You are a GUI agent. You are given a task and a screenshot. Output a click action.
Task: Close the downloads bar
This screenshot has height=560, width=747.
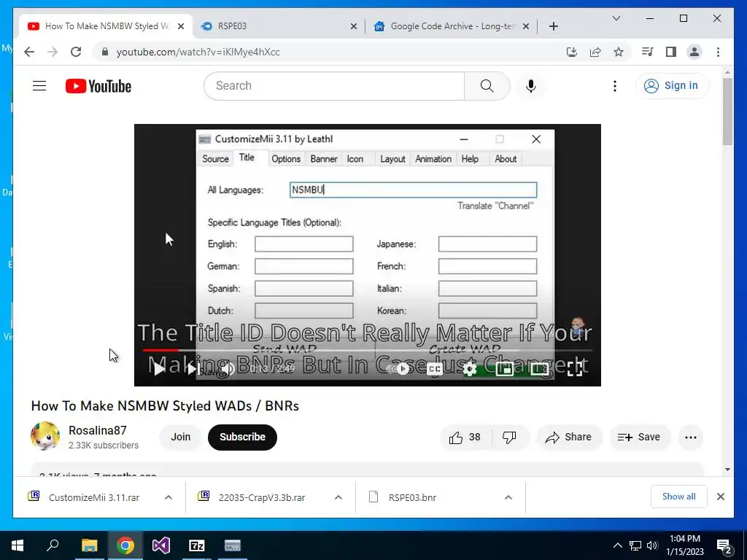(720, 497)
